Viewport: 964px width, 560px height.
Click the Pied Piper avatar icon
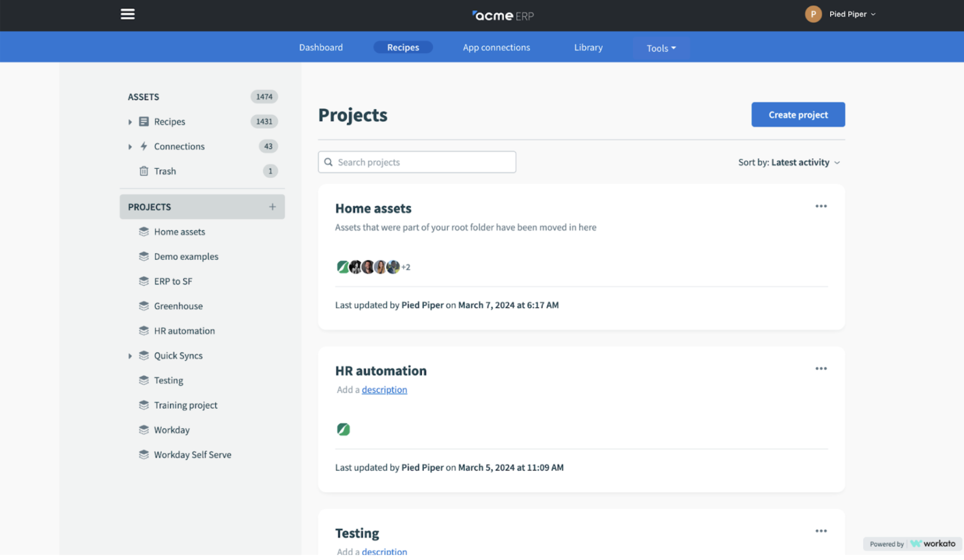coord(813,14)
